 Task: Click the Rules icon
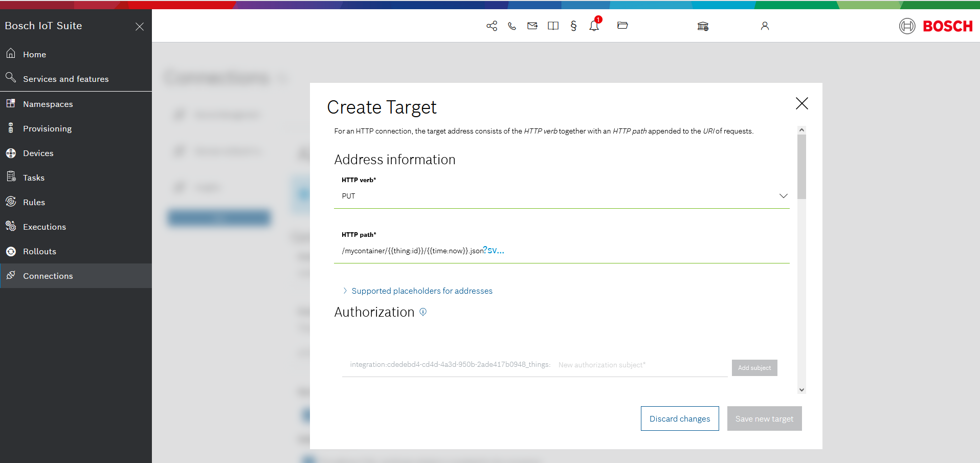click(11, 201)
